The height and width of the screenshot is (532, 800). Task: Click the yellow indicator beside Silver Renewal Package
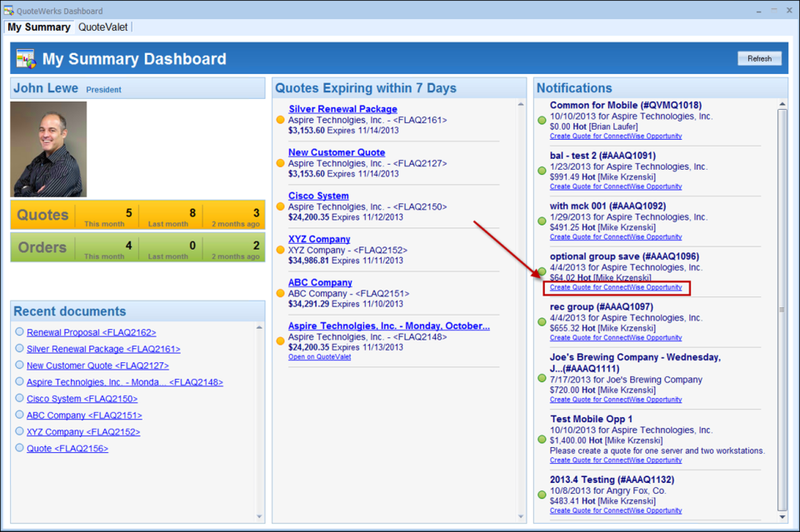click(281, 119)
